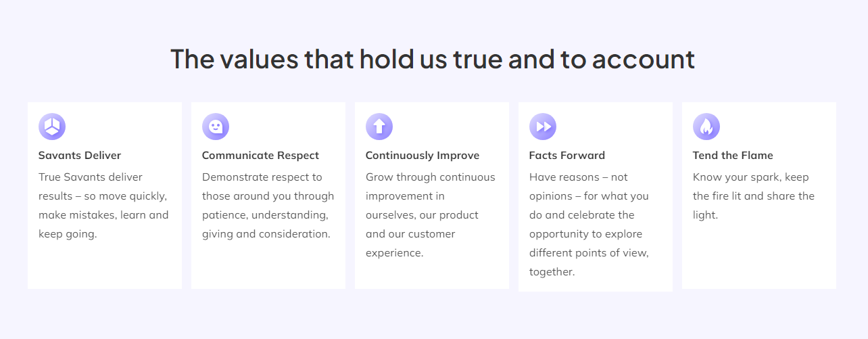
Task: Click the flame icon above Tend the Flame
Action: point(706,127)
